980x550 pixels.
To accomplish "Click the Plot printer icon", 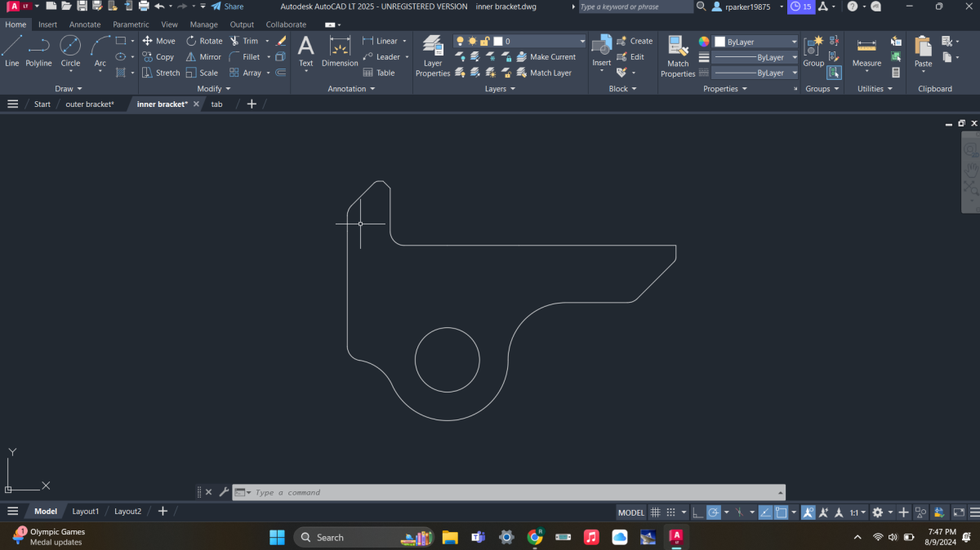I will (x=144, y=6).
